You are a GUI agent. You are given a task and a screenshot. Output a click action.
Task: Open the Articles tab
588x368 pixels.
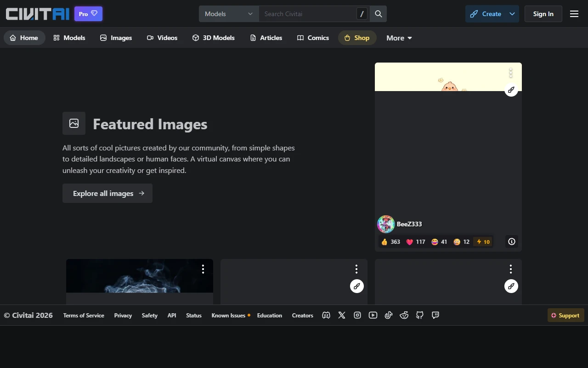click(x=266, y=38)
